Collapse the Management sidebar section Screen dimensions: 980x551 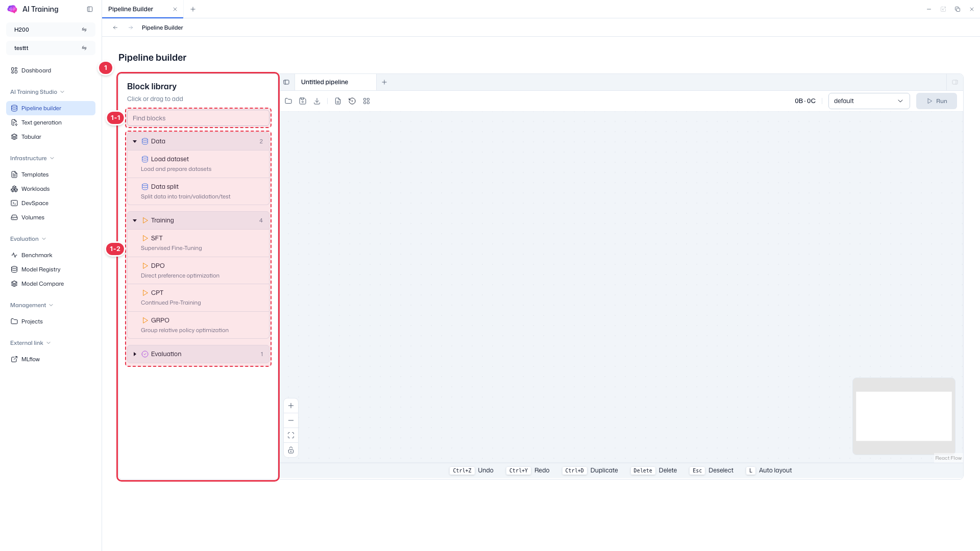(x=32, y=305)
